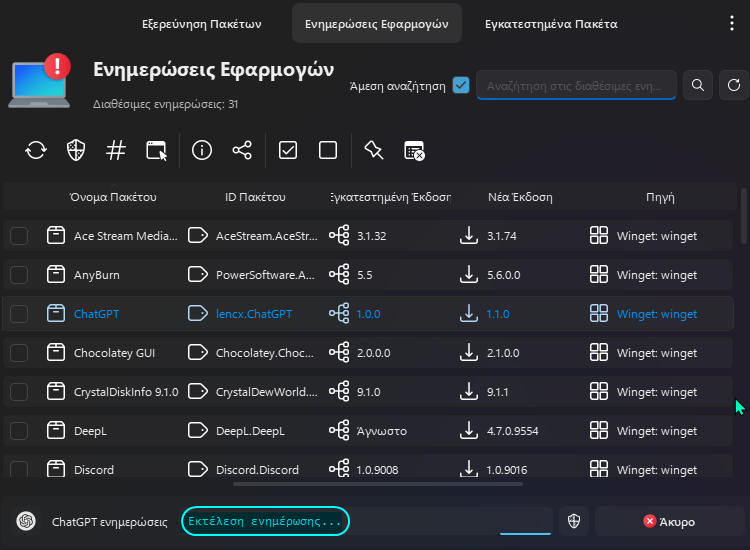Click Discord.Discord package ID
The image size is (750, 550).
pos(257,470)
